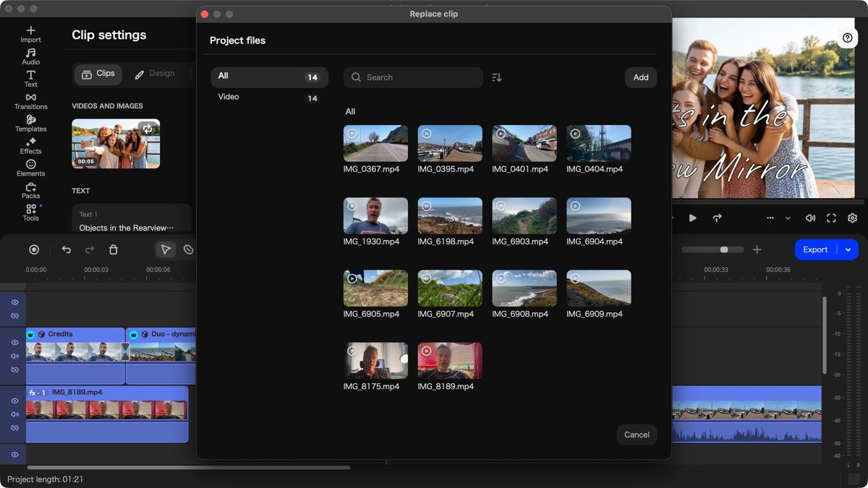Select the IMG_8175.mp4 thumbnail

tap(375, 360)
